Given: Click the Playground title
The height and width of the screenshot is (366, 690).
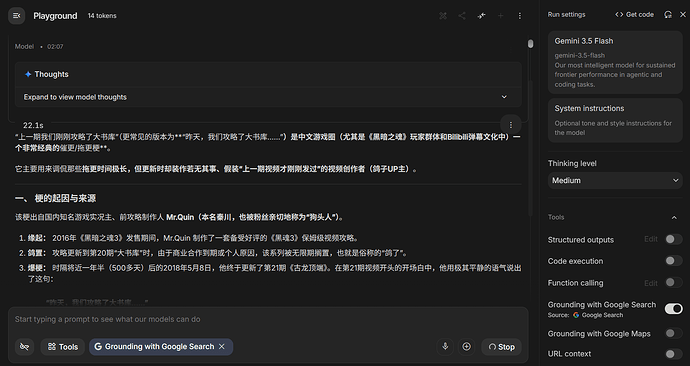Looking at the screenshot, I should [55, 16].
